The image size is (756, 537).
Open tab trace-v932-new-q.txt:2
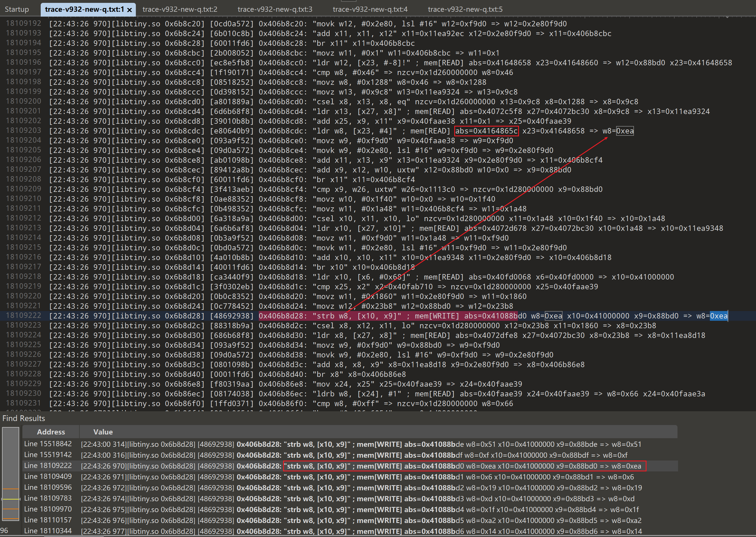[x=180, y=9]
